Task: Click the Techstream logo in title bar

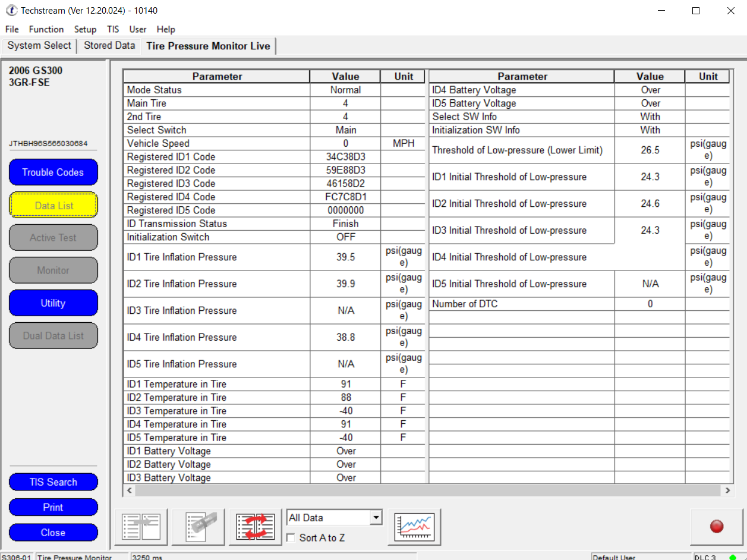Action: [11, 11]
